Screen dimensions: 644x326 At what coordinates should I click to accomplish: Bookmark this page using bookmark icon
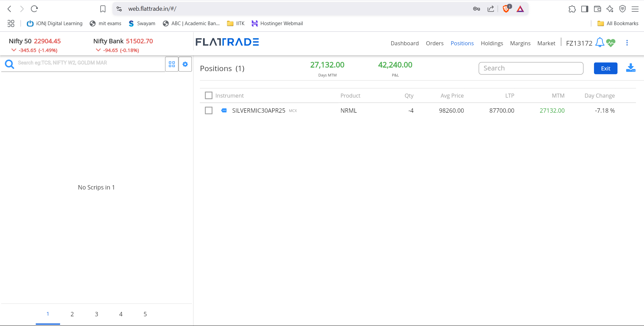(103, 9)
